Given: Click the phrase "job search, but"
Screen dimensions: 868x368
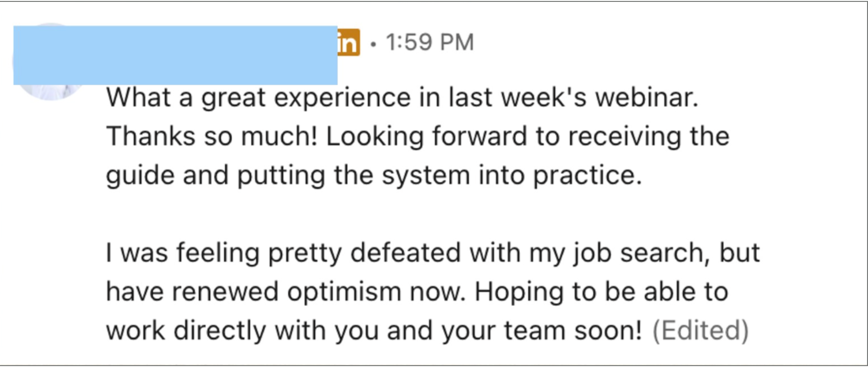Looking at the screenshot, I should click(x=666, y=253).
